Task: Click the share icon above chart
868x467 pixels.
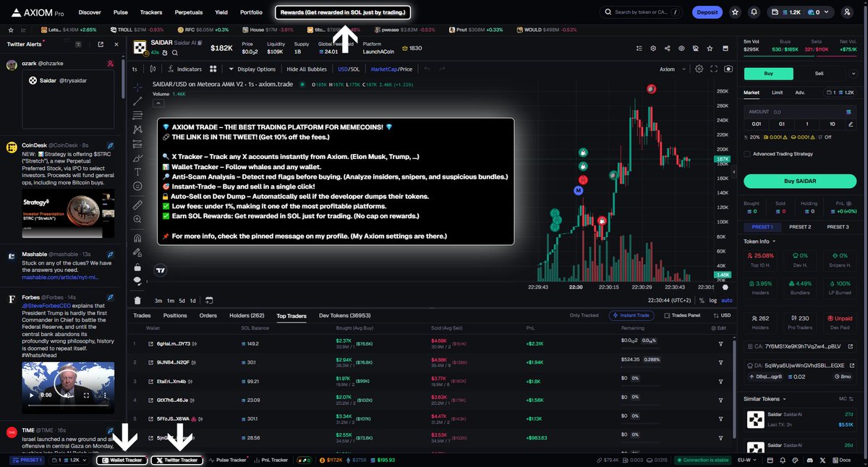Action: [666, 48]
